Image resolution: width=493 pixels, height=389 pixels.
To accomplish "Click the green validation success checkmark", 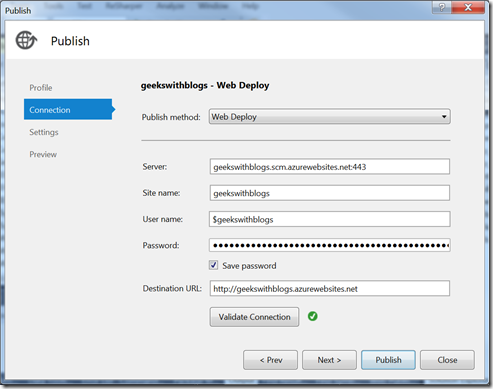I will click(x=313, y=316).
